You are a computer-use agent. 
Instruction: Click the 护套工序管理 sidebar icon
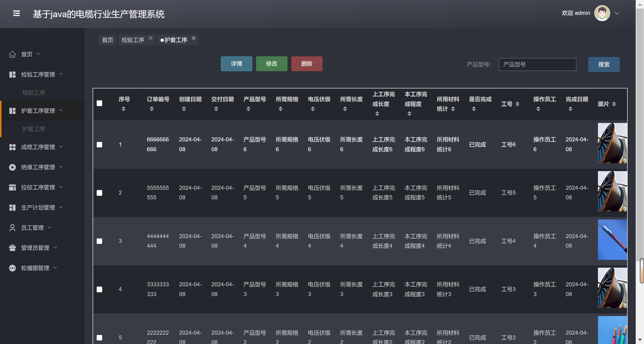point(12,111)
